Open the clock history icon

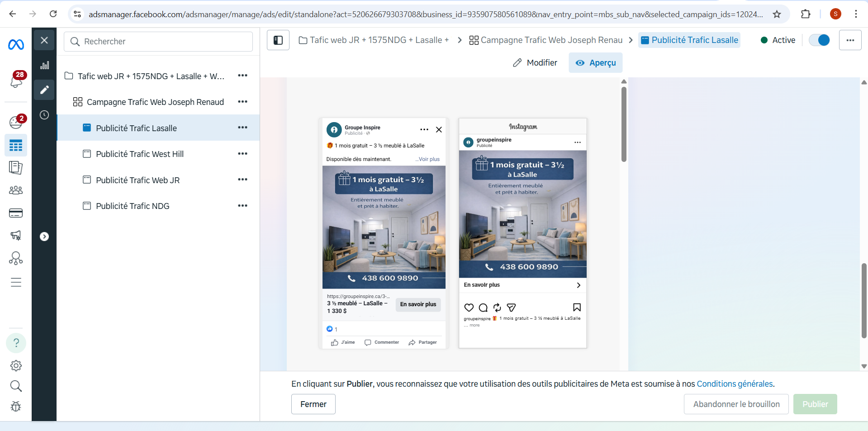point(44,115)
